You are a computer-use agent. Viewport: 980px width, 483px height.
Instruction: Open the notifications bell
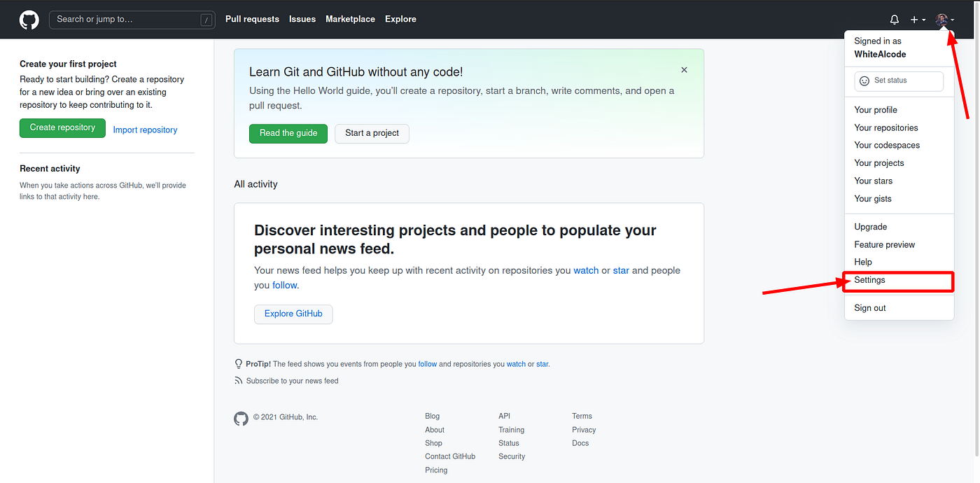coord(894,19)
